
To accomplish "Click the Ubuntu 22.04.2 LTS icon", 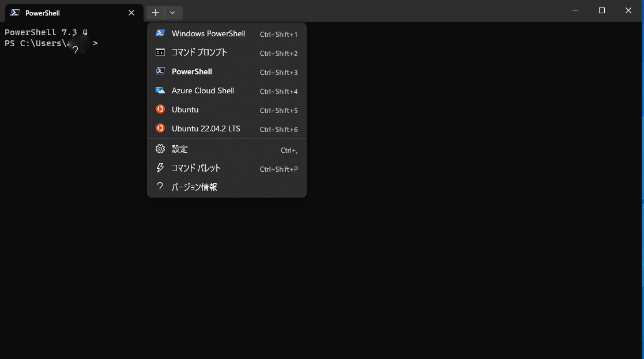I will [160, 128].
